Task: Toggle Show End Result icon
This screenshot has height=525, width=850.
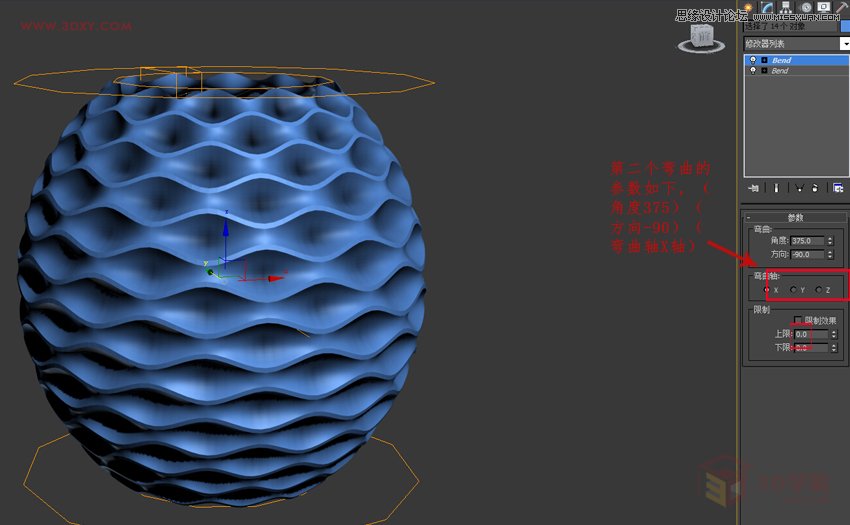Action: pos(776,188)
